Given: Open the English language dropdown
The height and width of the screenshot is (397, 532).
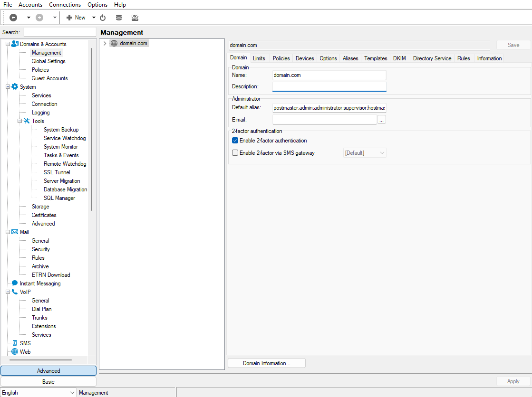Looking at the screenshot, I should [x=38, y=393].
